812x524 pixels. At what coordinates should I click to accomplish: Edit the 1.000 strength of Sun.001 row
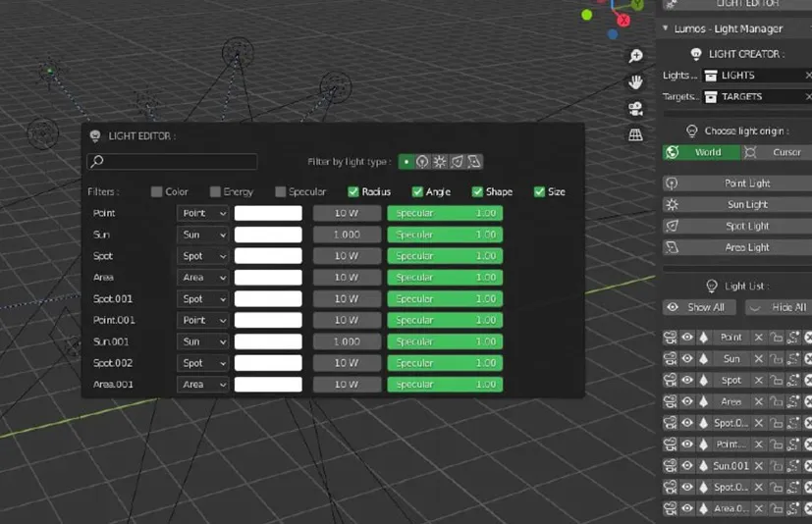pyautogui.click(x=347, y=341)
